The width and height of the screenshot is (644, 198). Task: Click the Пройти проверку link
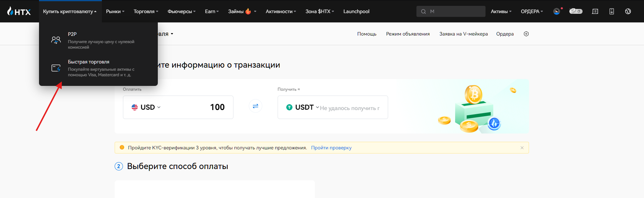pos(331,148)
